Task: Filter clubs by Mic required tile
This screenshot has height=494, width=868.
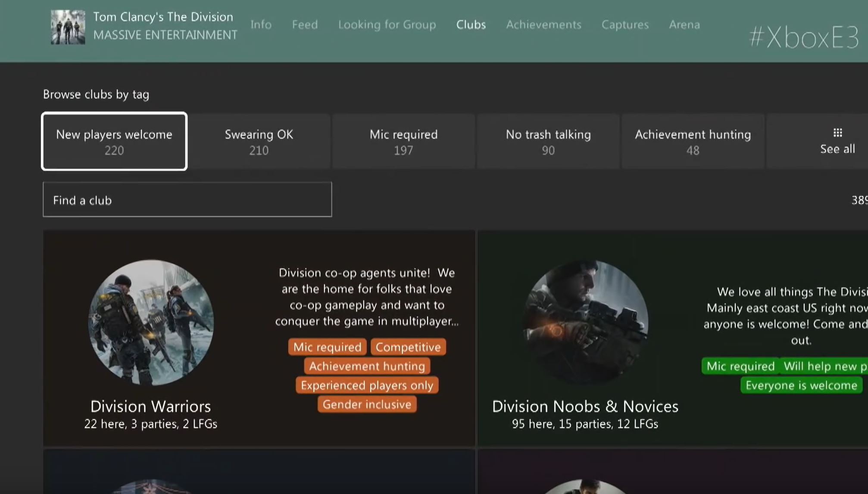Action: point(403,142)
